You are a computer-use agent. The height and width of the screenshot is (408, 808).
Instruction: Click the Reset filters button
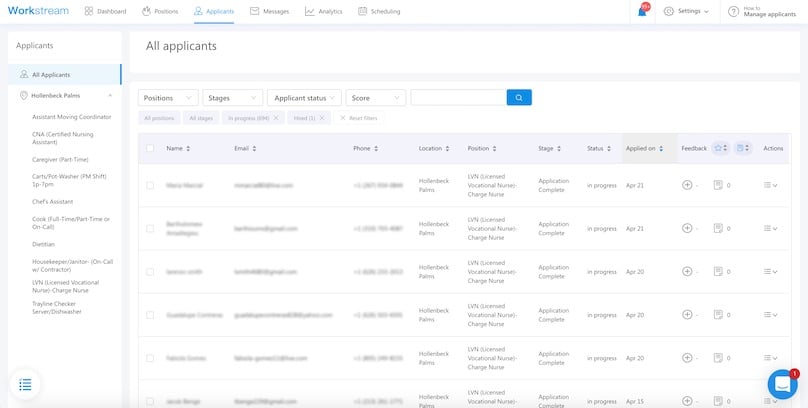[x=358, y=118]
